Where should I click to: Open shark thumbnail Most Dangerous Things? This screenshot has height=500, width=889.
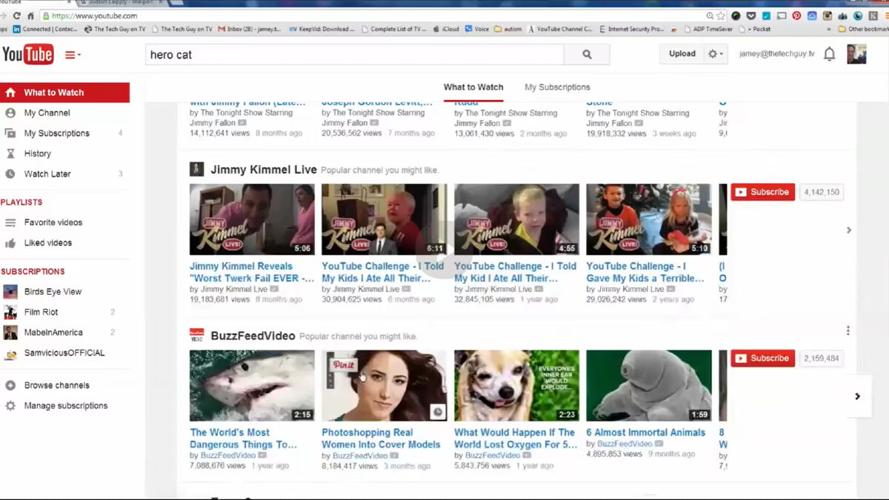point(252,385)
